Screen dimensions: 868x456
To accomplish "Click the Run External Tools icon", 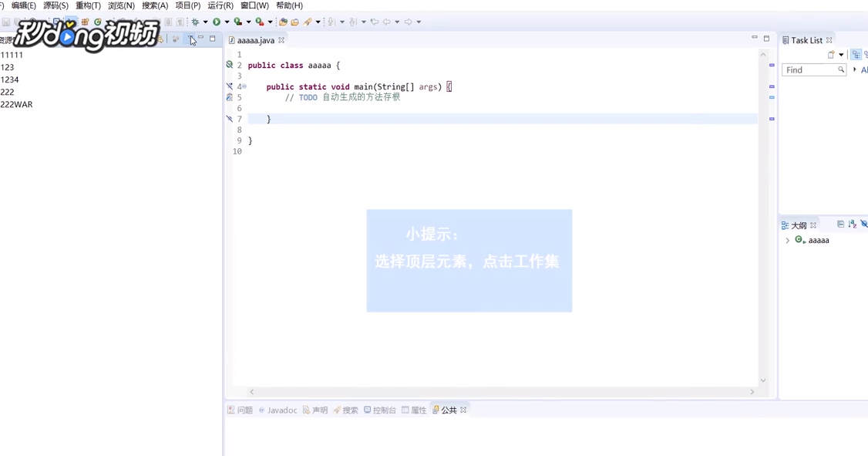I will pos(259,22).
